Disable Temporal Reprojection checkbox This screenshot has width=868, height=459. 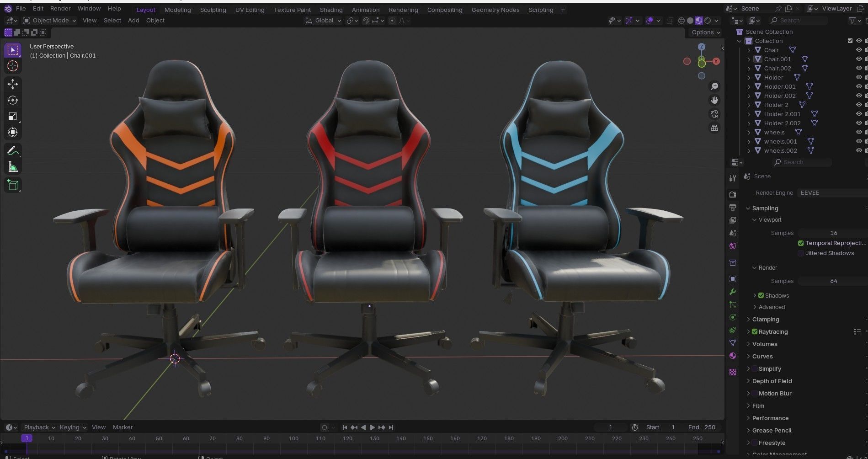click(801, 243)
